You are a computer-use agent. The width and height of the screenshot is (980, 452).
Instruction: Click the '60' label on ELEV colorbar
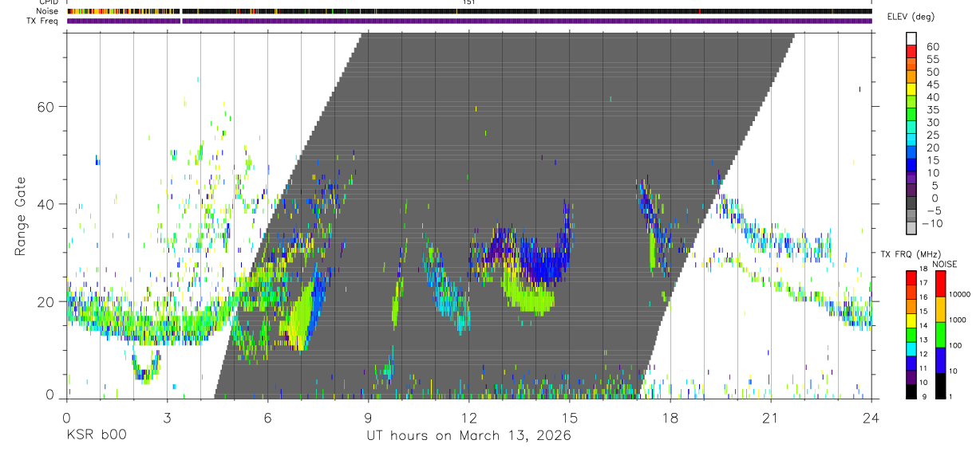(x=933, y=46)
